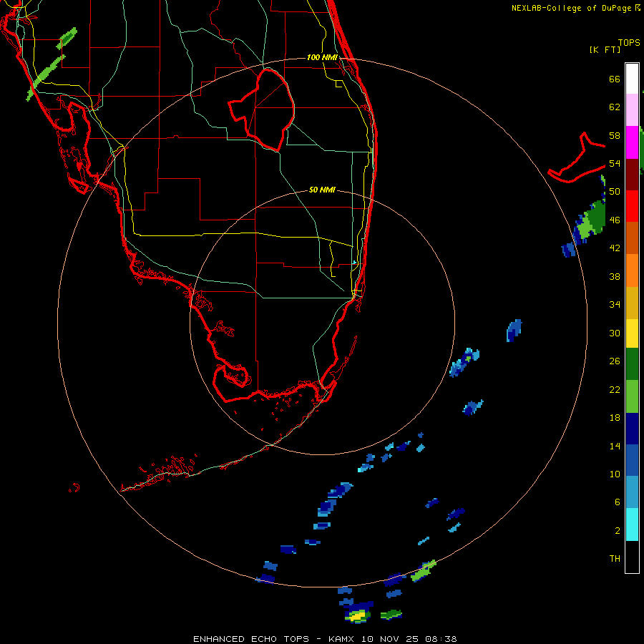Viewport: 644px width, 644px height.
Task: Click the Lake Okeechobee outline
Action: coord(262,109)
